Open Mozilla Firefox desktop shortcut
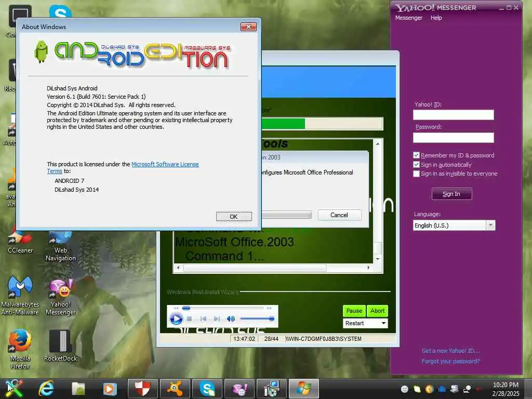Image resolution: width=532 pixels, height=399 pixels. point(20,350)
